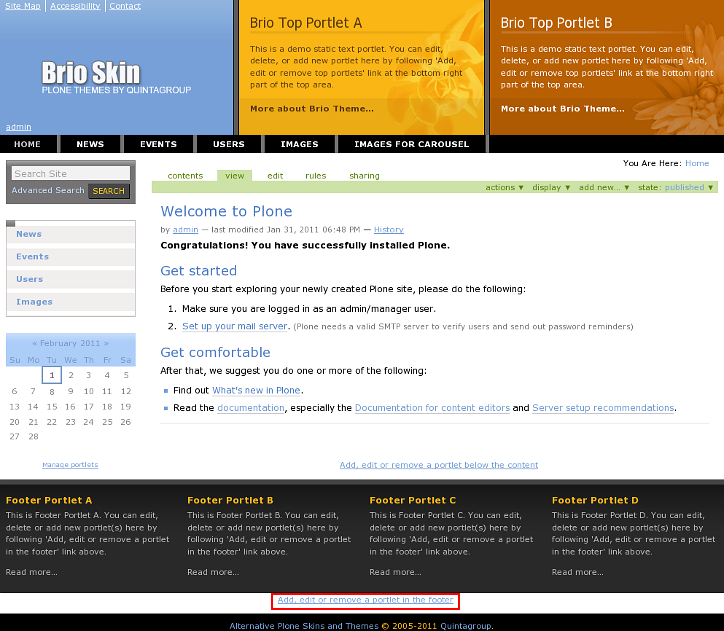Open Manage portlets link
This screenshot has width=724, height=631.
coord(70,465)
